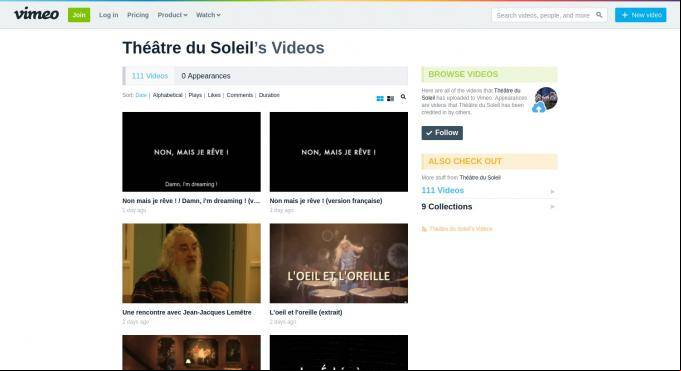Select the 111 Videos tab
The width and height of the screenshot is (681, 371).
[150, 76]
